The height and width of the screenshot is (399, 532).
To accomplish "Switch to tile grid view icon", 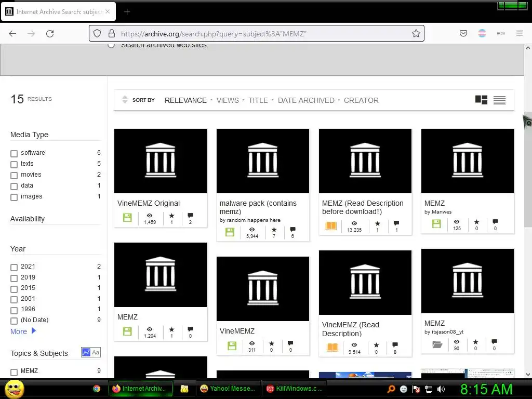I will (x=481, y=100).
